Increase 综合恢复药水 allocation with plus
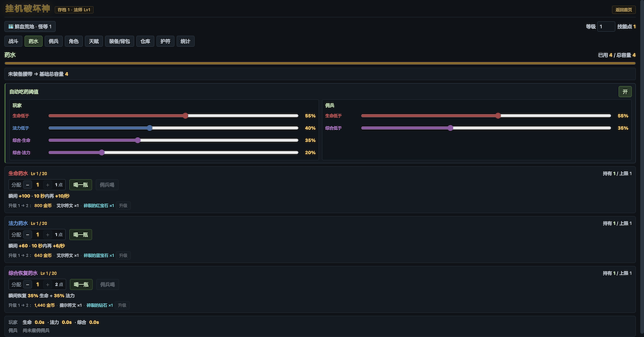 coord(48,284)
